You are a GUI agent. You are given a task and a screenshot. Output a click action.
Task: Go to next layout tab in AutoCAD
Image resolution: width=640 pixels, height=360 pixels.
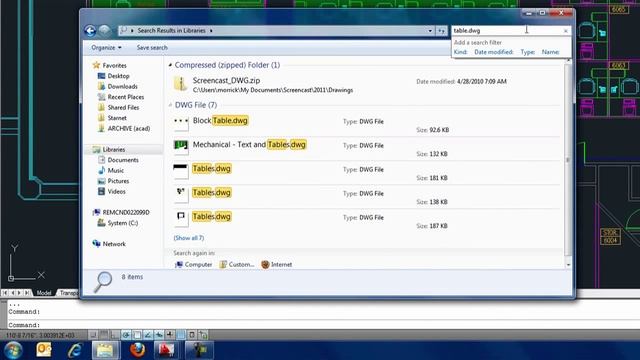pos(19,293)
